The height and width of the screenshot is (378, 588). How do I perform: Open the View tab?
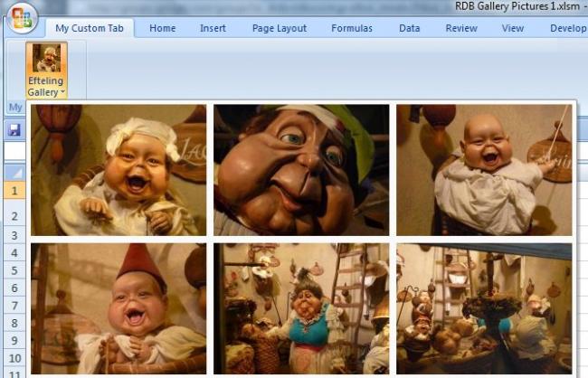(x=513, y=28)
